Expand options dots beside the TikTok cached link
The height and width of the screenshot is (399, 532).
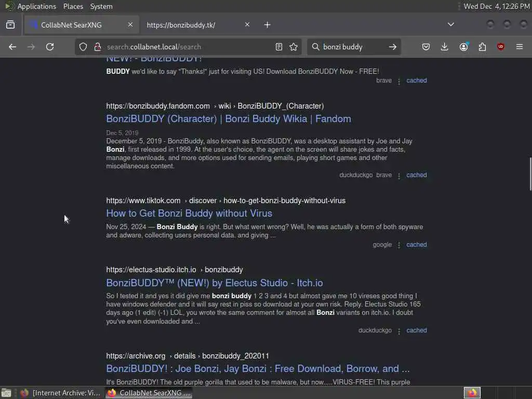[x=399, y=245]
